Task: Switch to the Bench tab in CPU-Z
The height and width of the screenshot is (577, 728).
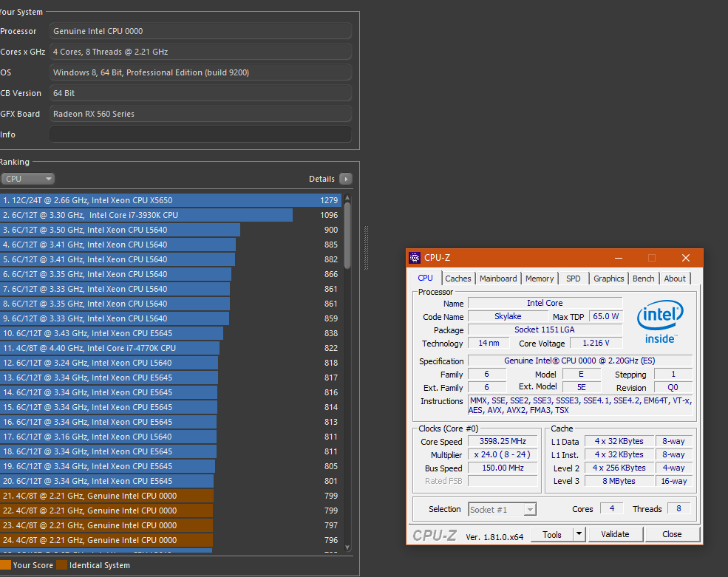Action: point(643,279)
